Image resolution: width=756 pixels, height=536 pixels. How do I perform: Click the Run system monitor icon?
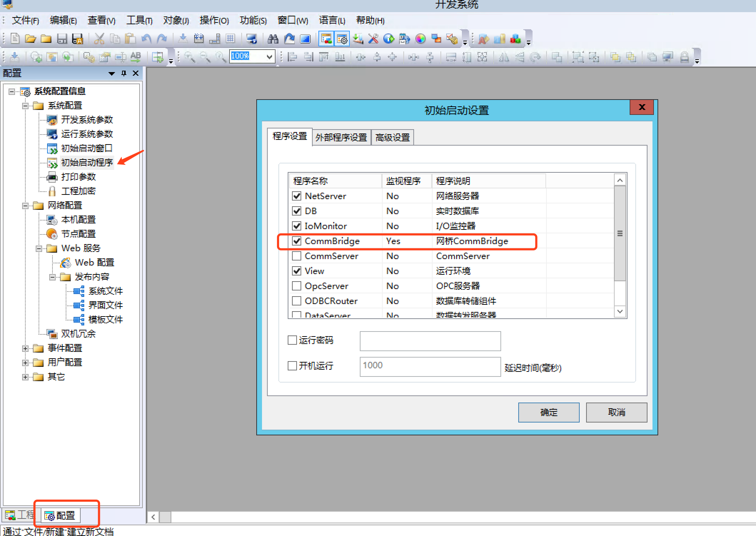point(252,39)
